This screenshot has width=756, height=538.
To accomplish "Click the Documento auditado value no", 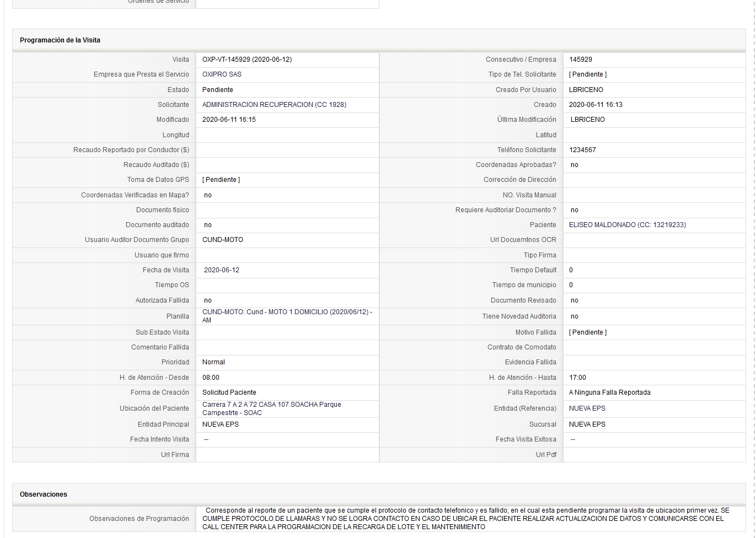I will pos(208,225).
